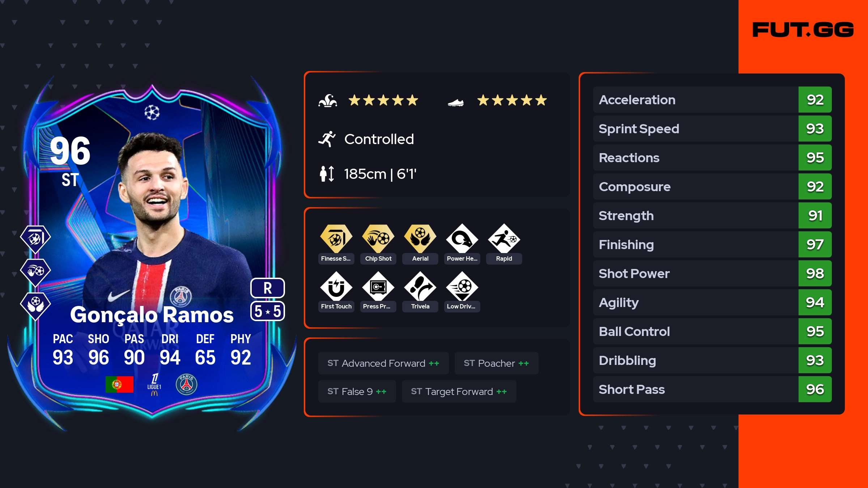Choose the ST Target Forward role
This screenshot has height=488, width=868.
[459, 391]
